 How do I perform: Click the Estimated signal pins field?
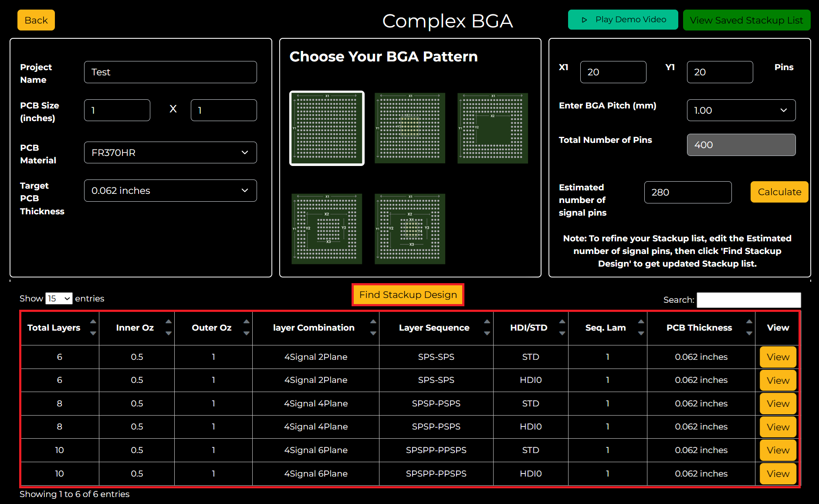688,192
